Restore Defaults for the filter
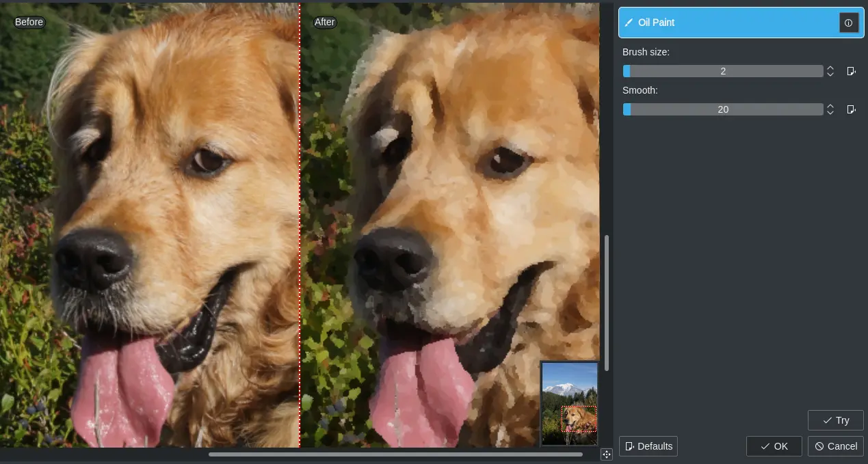 point(648,446)
